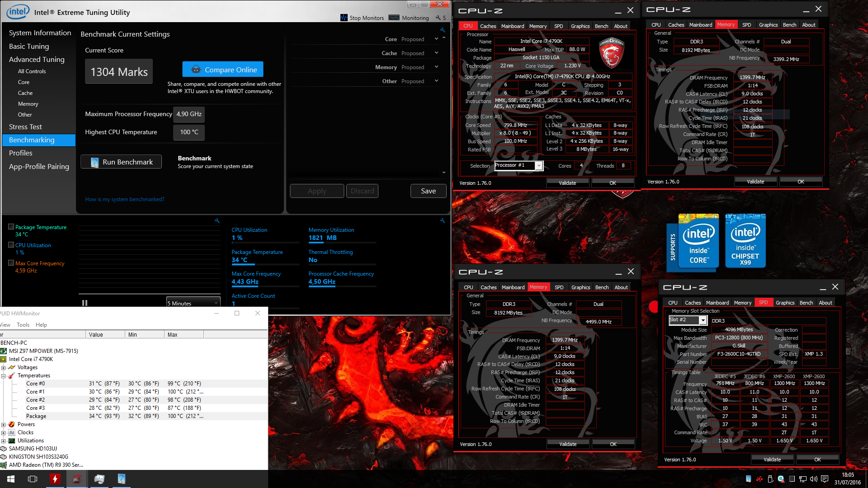Open the 5 Minutes time range dropdown
The width and height of the screenshot is (868, 488).
pyautogui.click(x=193, y=303)
